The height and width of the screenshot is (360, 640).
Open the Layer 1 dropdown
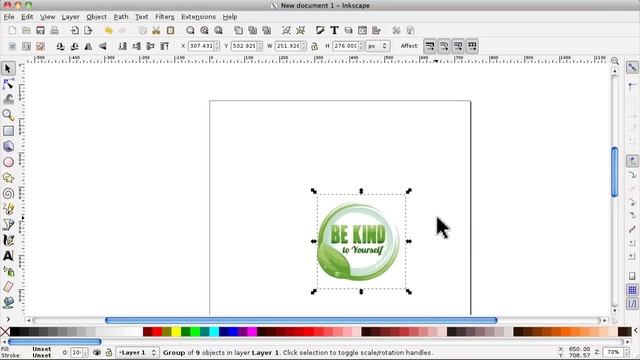137,352
